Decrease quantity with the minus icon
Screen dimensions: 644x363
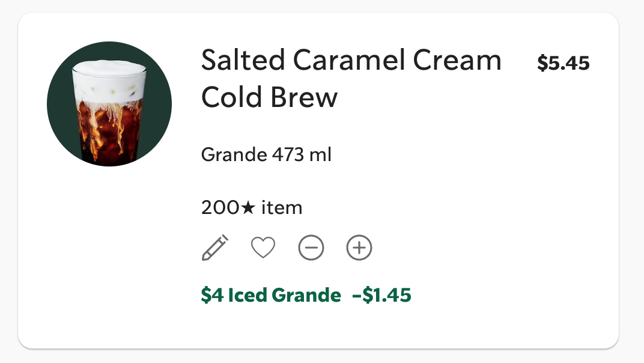click(311, 248)
